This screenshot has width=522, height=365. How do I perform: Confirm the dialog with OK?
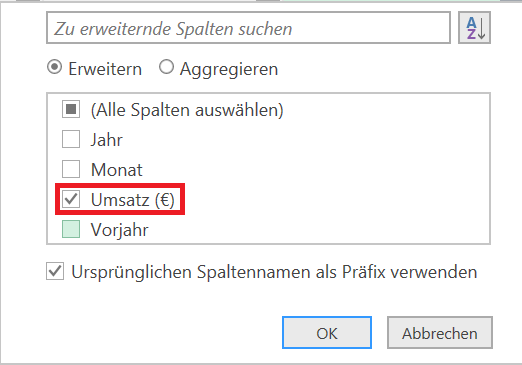pos(327,333)
